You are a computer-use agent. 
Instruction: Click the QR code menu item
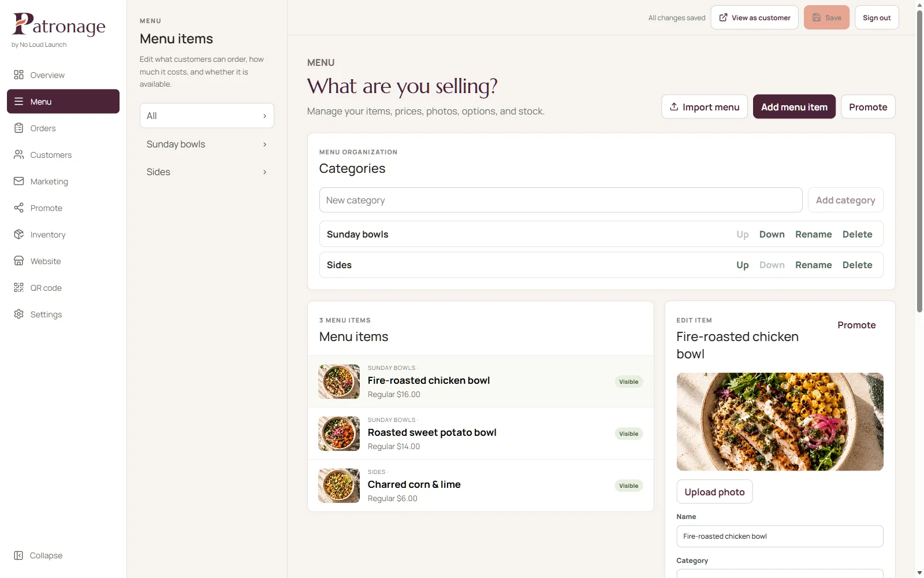click(63, 288)
